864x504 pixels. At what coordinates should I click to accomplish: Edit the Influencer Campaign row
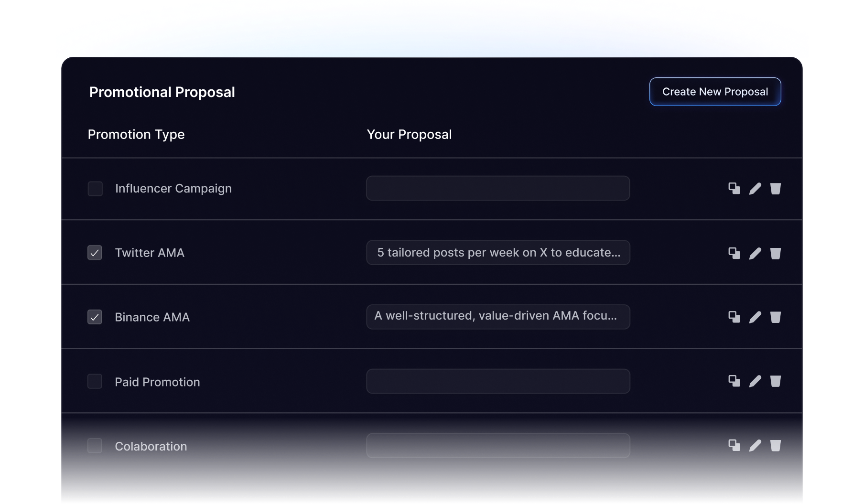[x=755, y=189]
